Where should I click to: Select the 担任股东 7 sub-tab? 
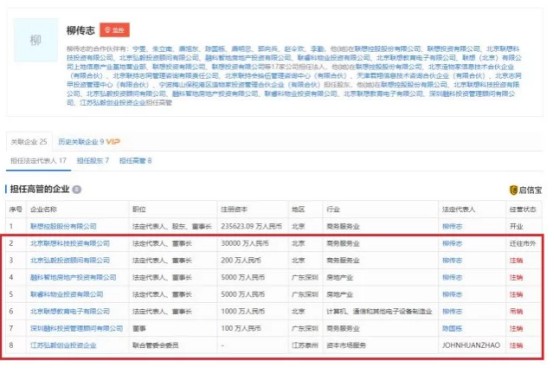(x=93, y=161)
